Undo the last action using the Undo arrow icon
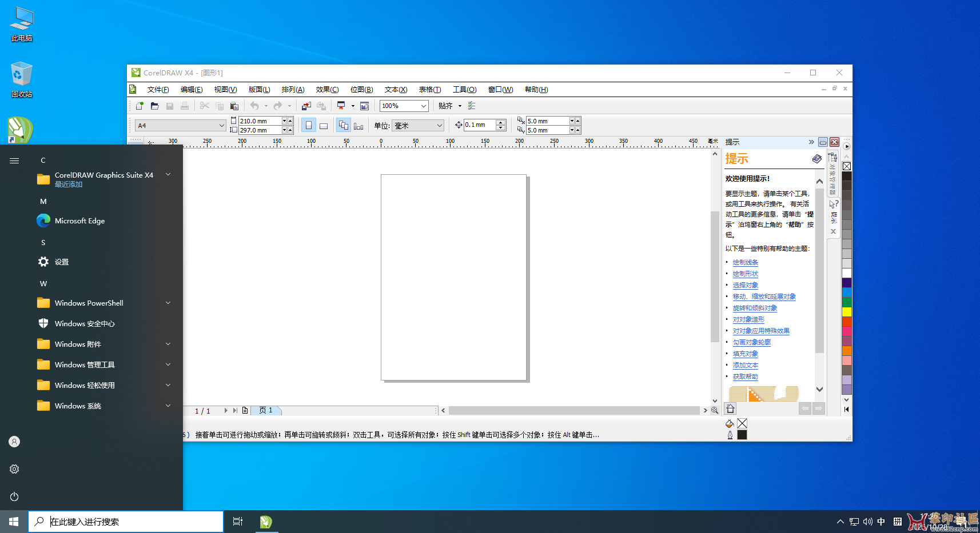Viewport: 980px width, 533px height. [x=256, y=106]
